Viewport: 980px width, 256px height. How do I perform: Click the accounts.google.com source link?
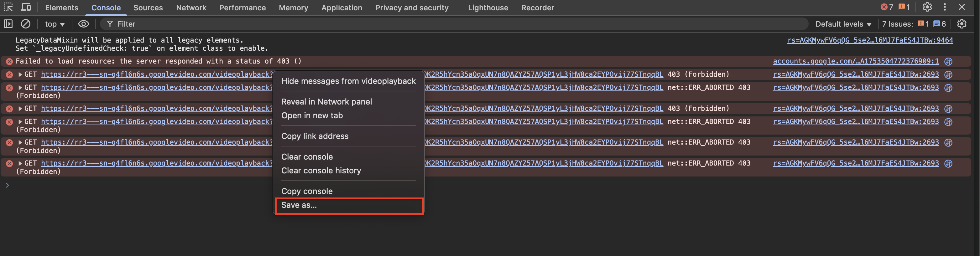click(x=856, y=61)
